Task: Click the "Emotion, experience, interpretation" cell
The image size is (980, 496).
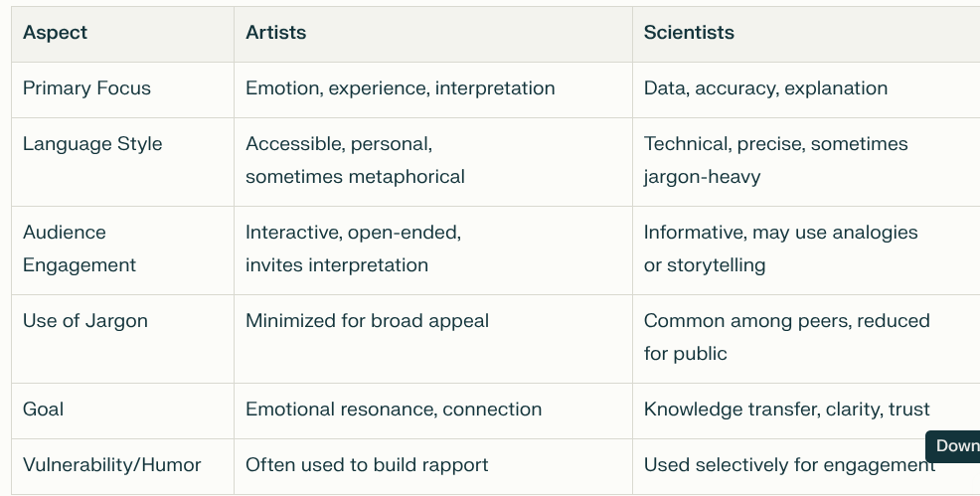Action: [x=401, y=88]
